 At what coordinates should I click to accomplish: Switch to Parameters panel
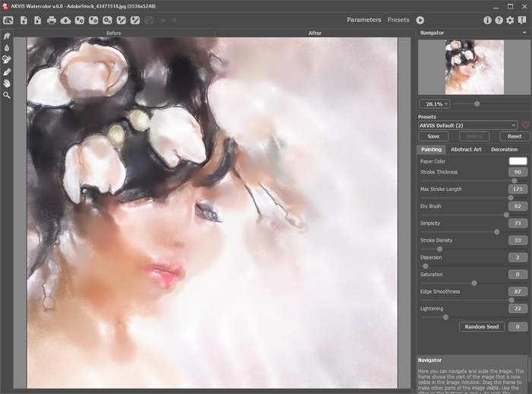coord(364,20)
